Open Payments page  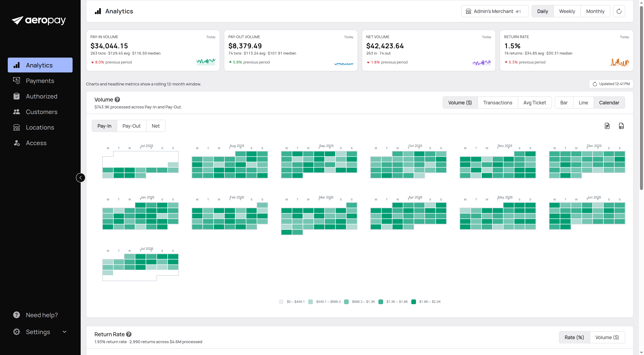40,81
